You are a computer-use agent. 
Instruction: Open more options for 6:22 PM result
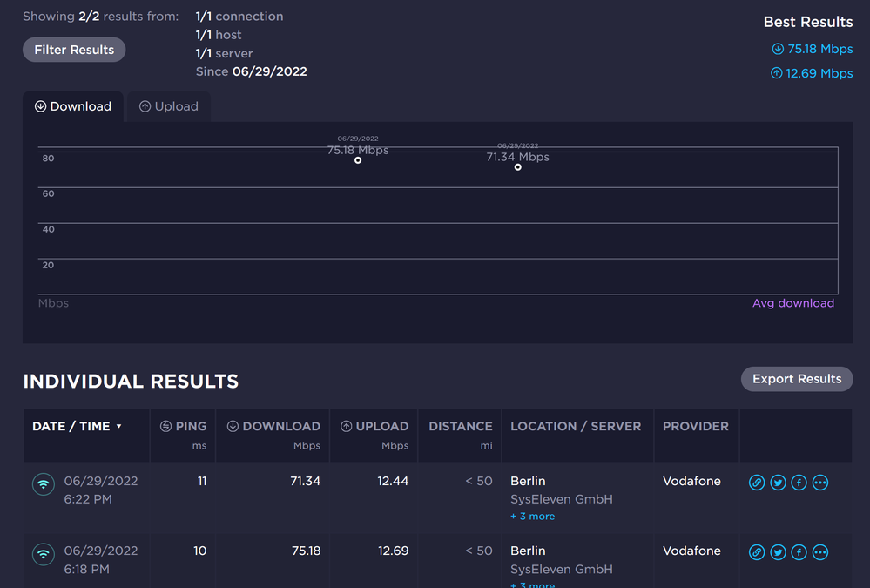(x=820, y=483)
